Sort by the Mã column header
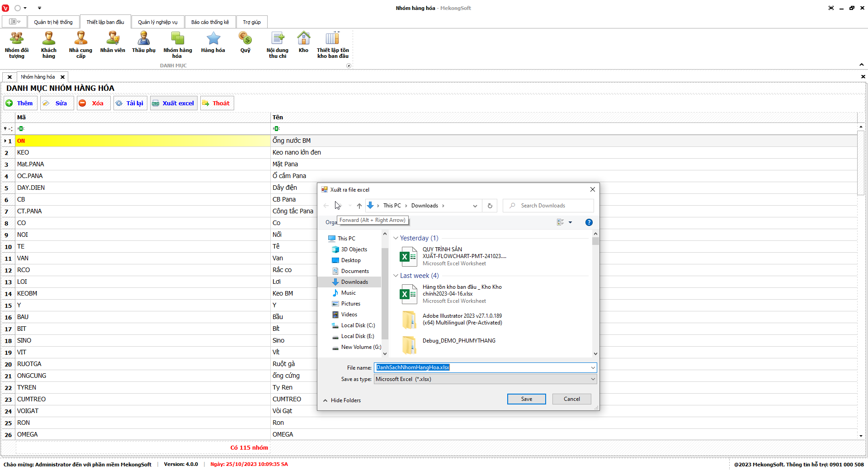 [x=143, y=117]
